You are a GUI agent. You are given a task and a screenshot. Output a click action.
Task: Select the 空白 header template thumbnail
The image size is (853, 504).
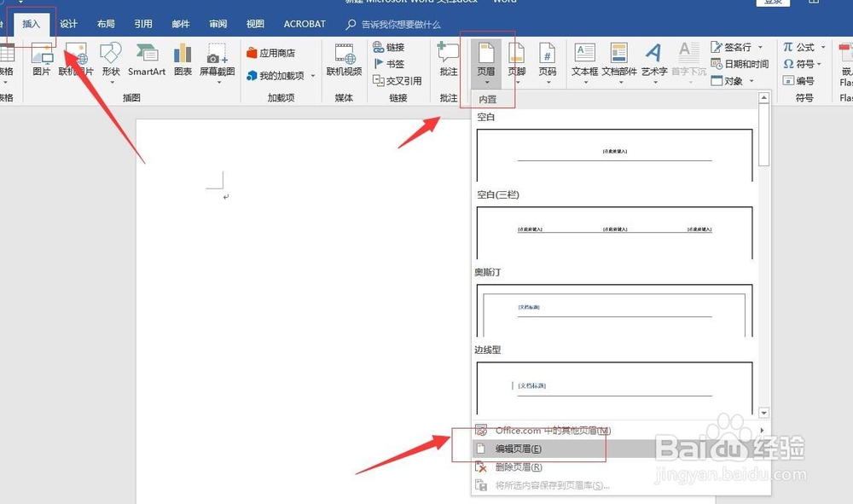[612, 154]
